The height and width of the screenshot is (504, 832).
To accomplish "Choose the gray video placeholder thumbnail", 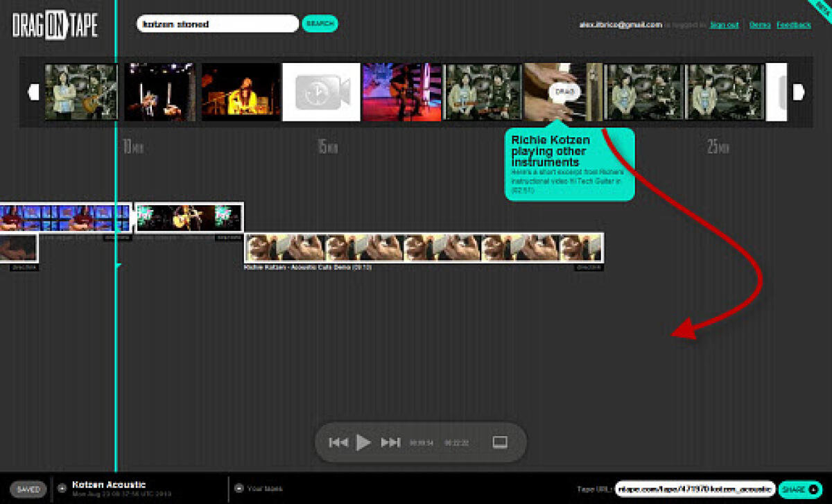I will (x=321, y=92).
